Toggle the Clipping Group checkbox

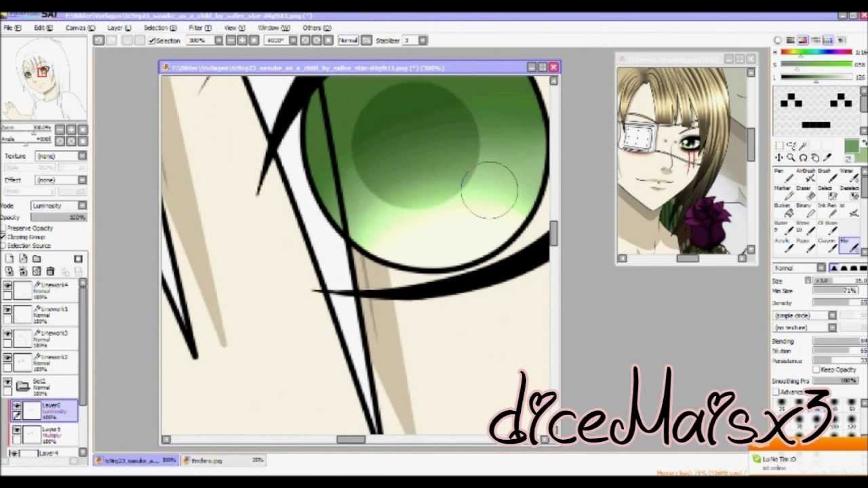pos(4,237)
